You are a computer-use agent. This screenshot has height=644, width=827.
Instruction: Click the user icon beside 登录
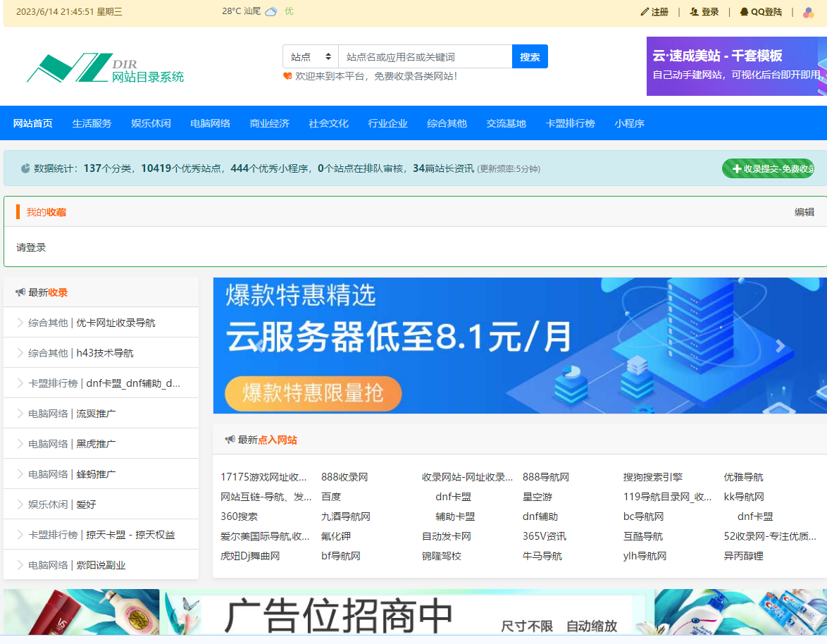[x=695, y=12]
